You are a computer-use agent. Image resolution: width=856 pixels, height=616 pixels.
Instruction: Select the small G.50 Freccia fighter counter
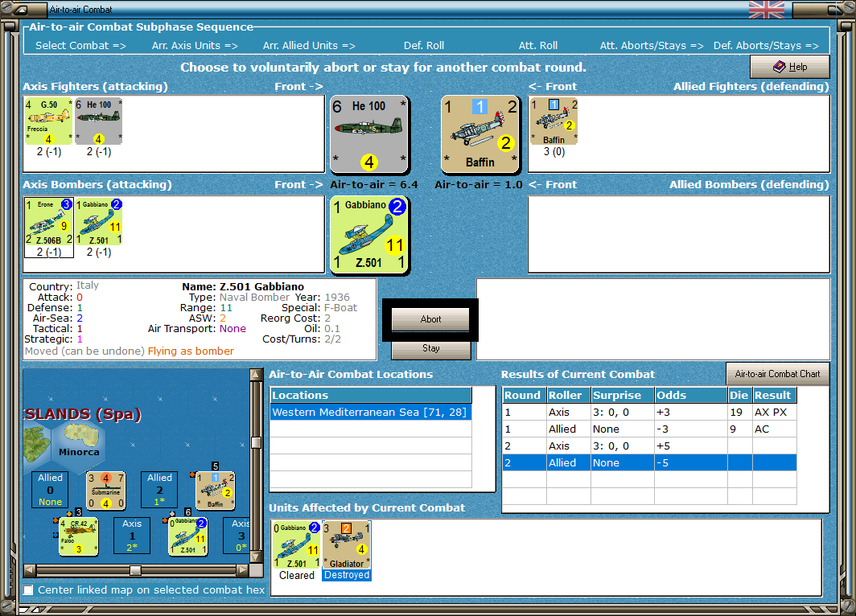coord(48,121)
